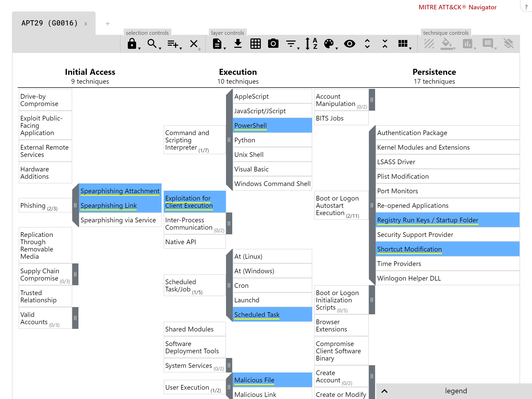This screenshot has height=399, width=532.
Task: Toggle technique state hatched icon
Action: tap(429, 44)
